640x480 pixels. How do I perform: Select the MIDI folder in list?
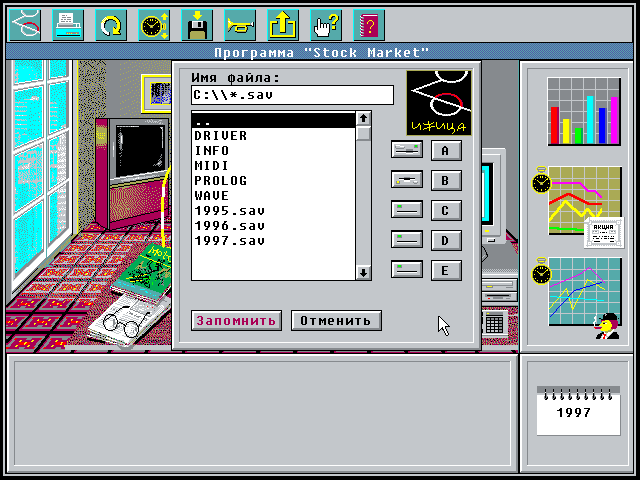point(273,166)
